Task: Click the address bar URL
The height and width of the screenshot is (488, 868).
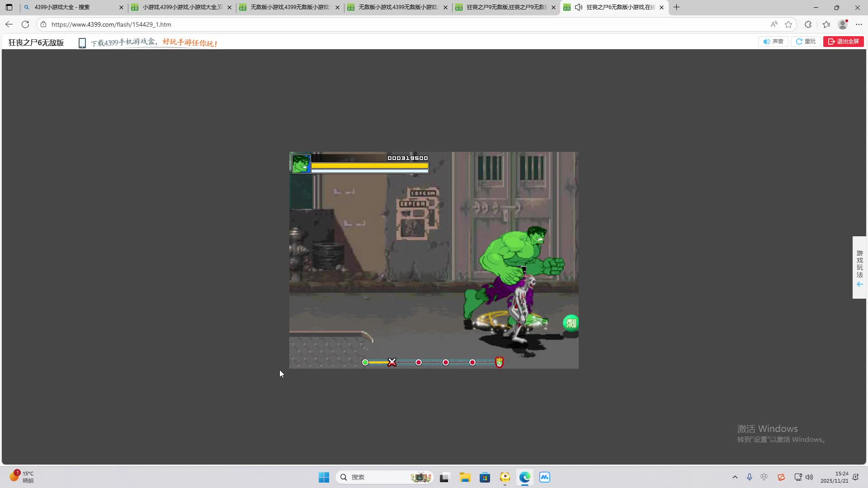Action: click(111, 24)
